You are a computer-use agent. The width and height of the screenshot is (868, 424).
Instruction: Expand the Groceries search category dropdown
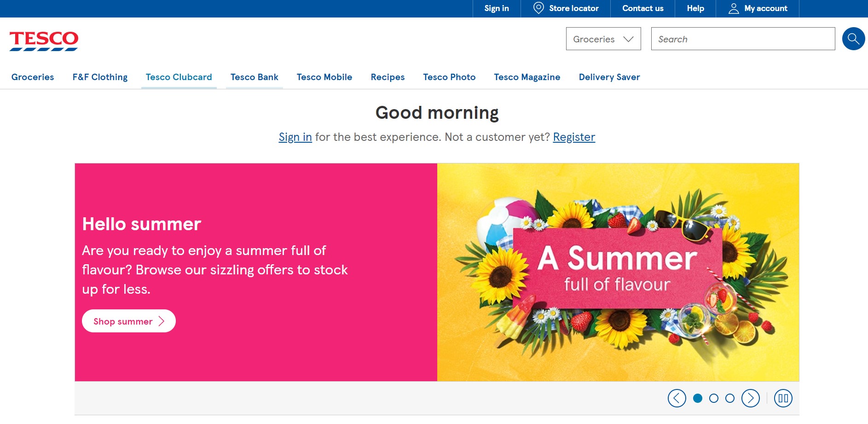[x=603, y=39]
